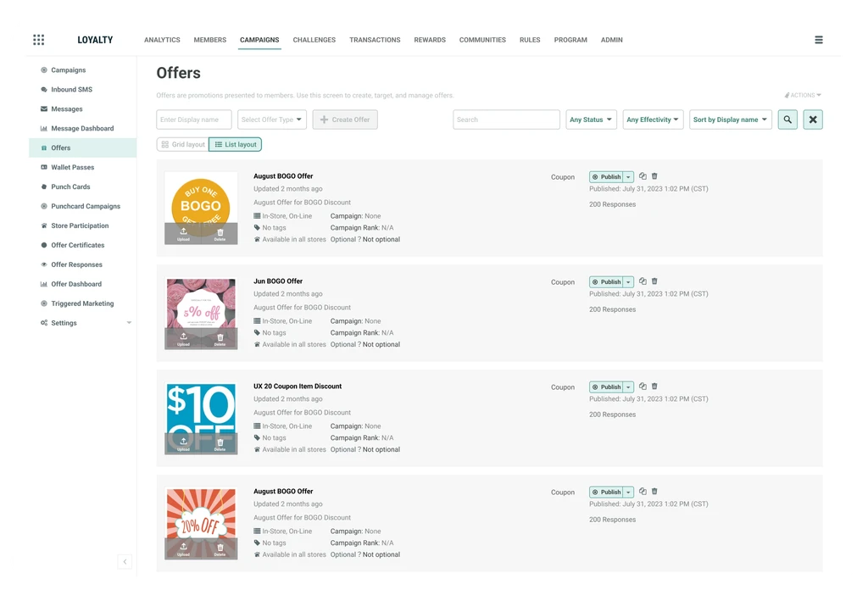Open the ACTIONS dropdown
The width and height of the screenshot is (868, 601).
803,95
